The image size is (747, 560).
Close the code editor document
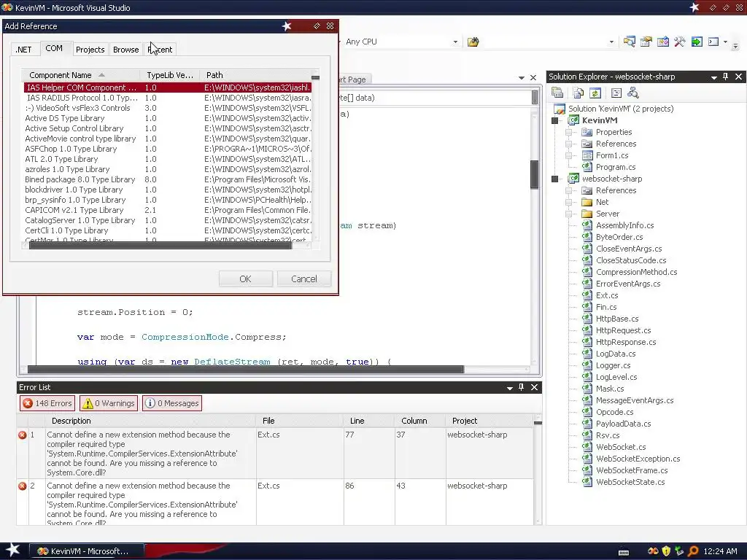point(533,77)
